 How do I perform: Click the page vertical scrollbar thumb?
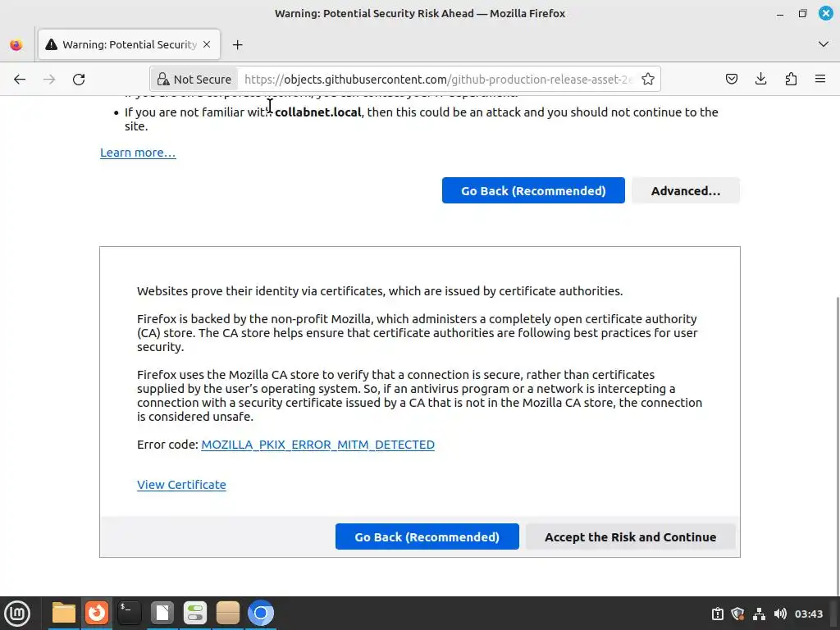[837, 445]
